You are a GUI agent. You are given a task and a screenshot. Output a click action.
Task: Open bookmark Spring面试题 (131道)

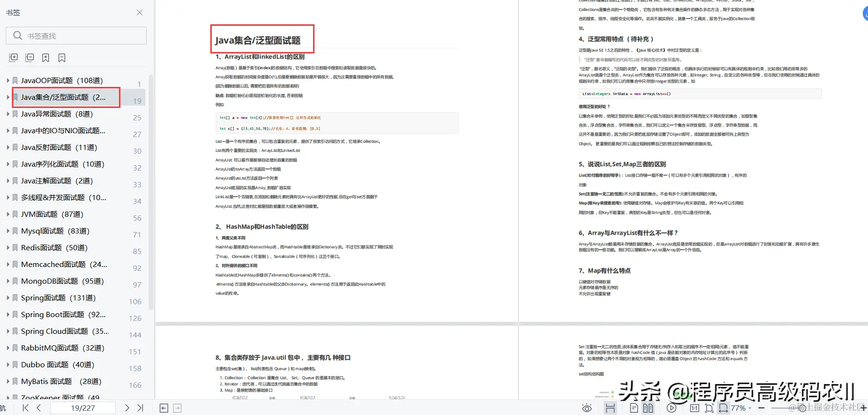point(58,298)
